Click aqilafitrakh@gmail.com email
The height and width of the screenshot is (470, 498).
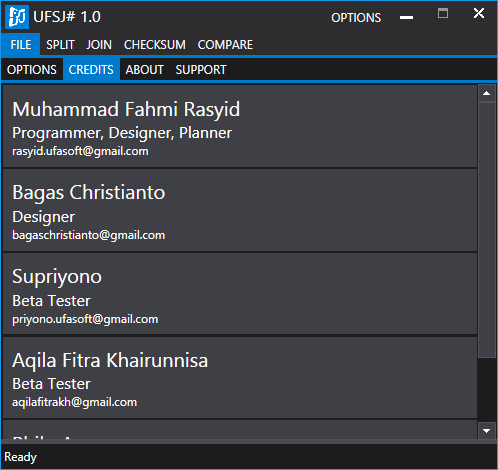(x=75, y=402)
